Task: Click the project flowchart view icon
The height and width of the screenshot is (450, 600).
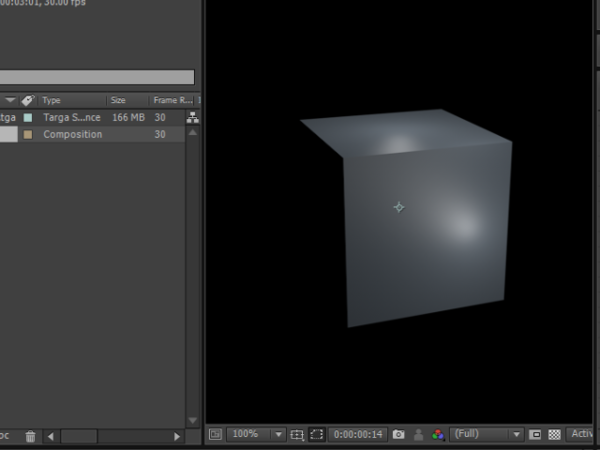Action: point(193,117)
